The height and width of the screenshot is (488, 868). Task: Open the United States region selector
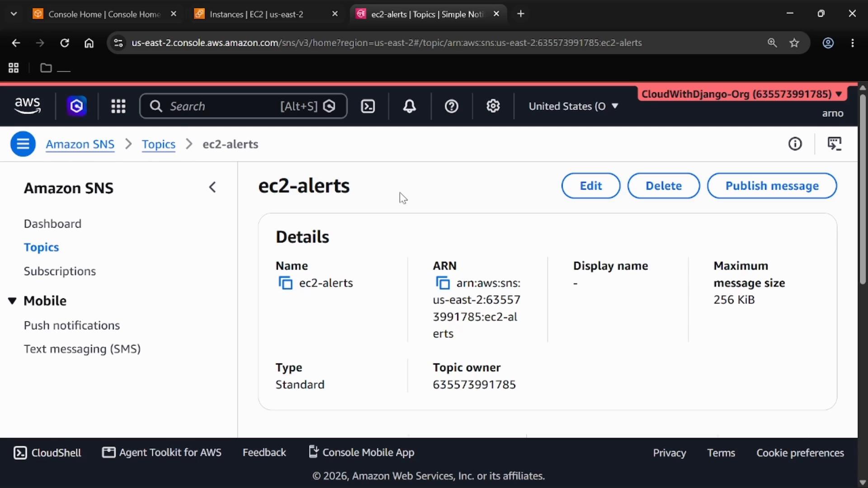coord(573,106)
